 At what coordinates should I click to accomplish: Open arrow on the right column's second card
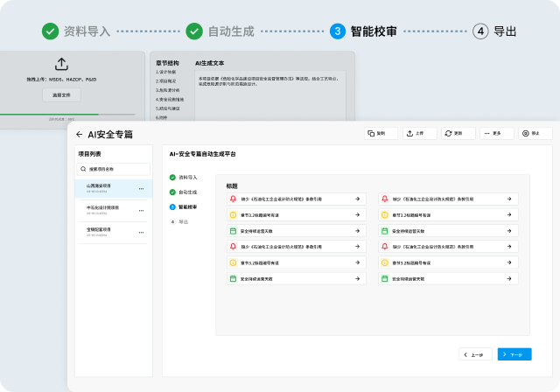coord(509,215)
